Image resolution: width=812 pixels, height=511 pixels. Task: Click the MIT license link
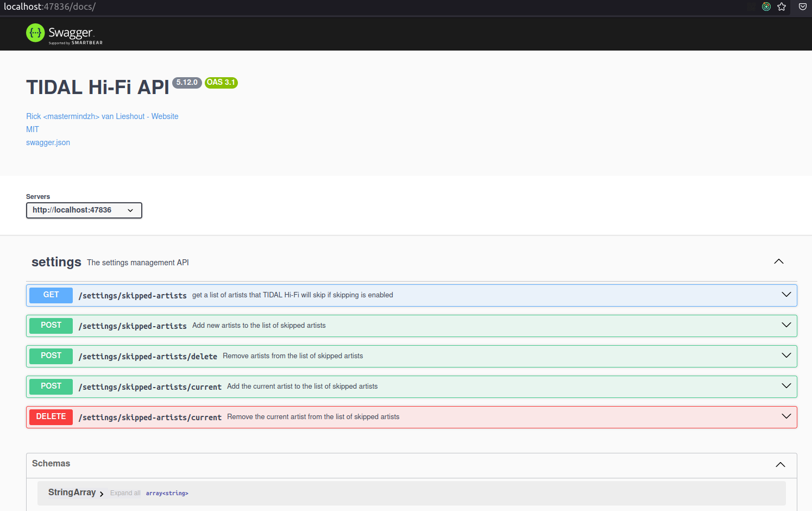(32, 129)
